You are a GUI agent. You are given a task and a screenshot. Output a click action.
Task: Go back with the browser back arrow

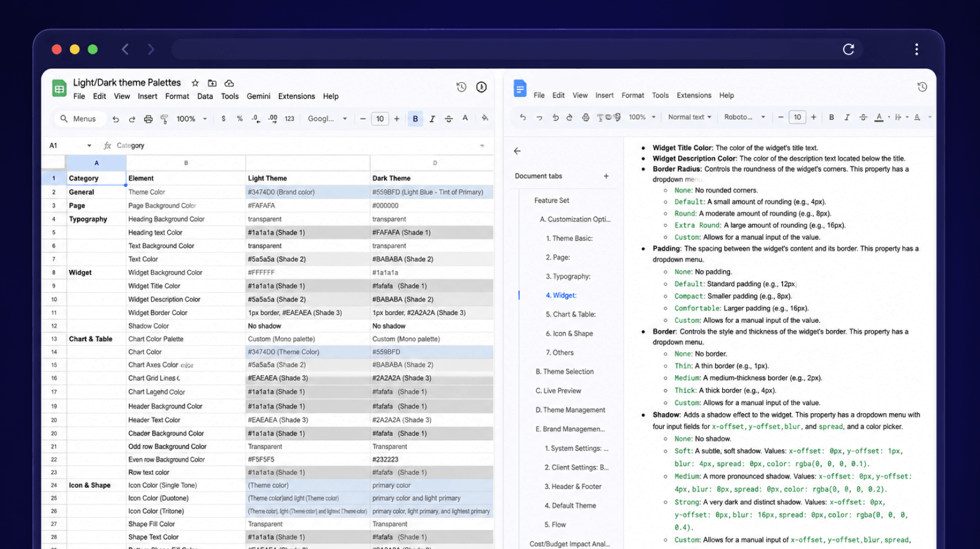click(x=125, y=49)
